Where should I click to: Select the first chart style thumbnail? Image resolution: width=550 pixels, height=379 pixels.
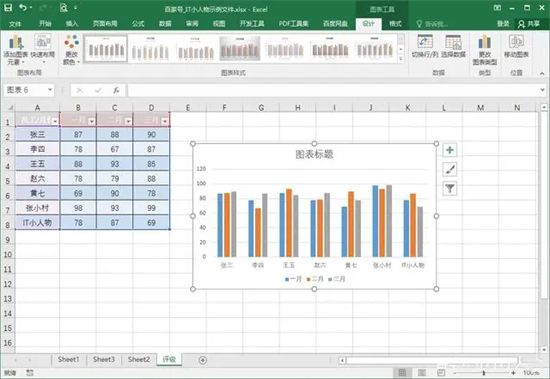106,49
